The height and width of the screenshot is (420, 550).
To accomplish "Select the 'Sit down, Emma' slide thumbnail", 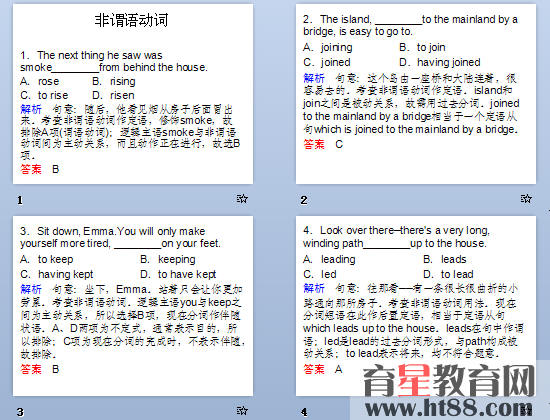I will click(x=133, y=306).
